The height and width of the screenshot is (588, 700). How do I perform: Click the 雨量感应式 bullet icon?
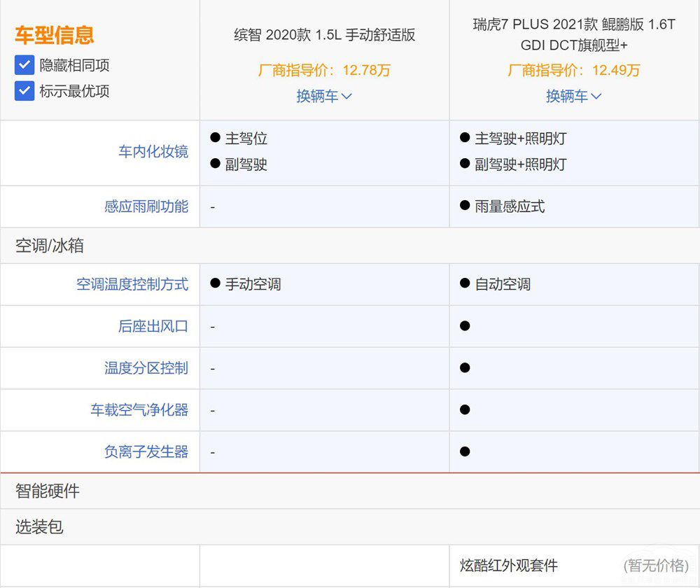point(465,206)
